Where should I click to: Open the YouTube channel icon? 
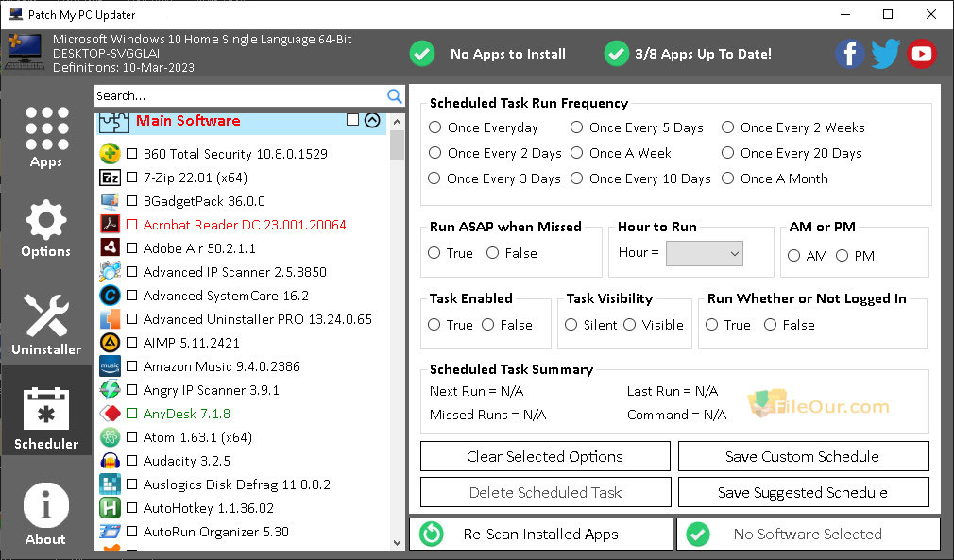[921, 54]
